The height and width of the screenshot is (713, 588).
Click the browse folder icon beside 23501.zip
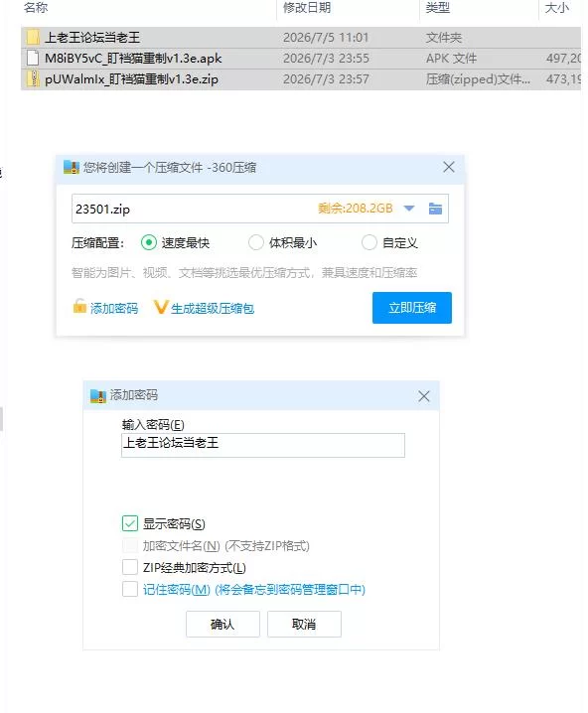click(x=435, y=209)
